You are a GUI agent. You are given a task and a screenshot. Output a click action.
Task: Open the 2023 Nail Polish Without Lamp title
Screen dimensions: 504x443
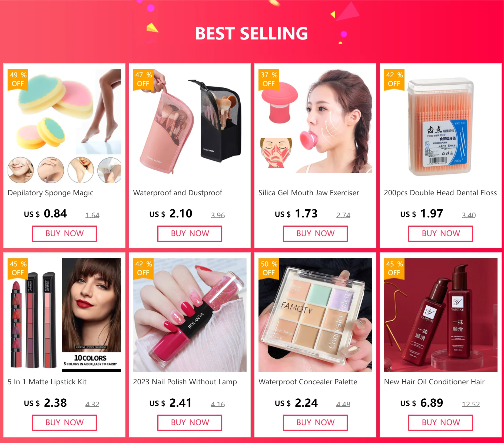185,382
